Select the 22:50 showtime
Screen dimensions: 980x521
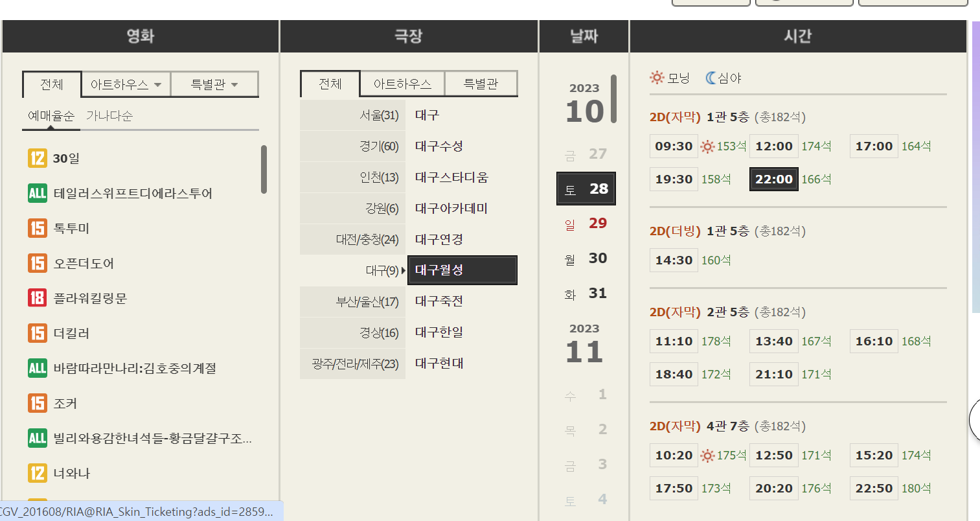coord(874,489)
